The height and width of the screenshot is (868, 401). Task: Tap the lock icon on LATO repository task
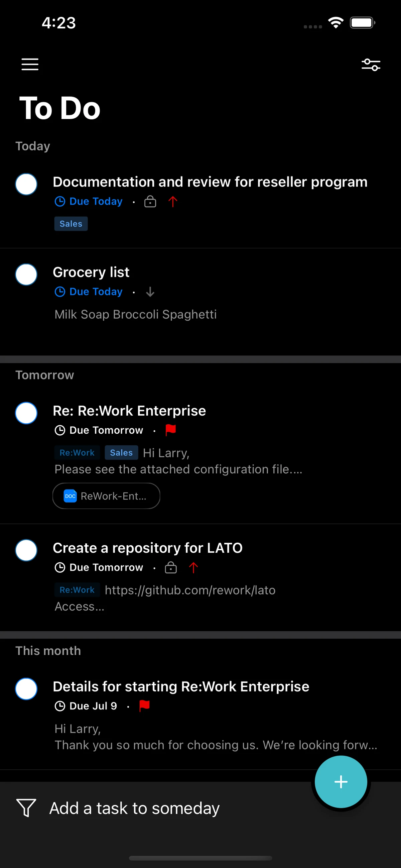coord(171,567)
